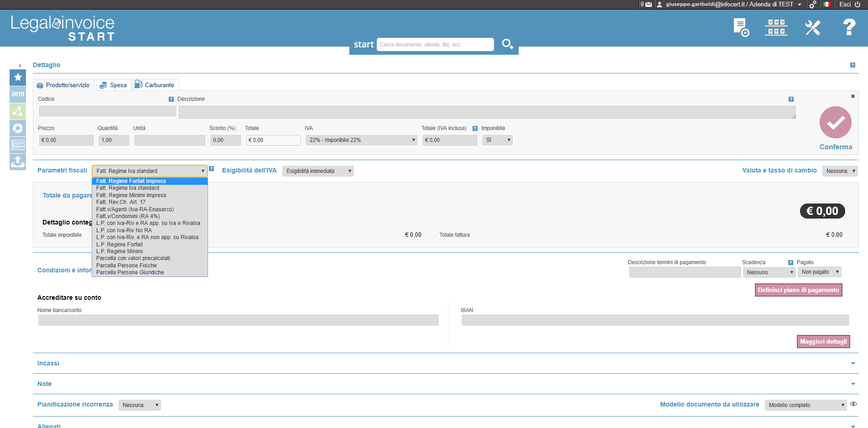
Task: Switch to the Spesa tab
Action: point(114,85)
